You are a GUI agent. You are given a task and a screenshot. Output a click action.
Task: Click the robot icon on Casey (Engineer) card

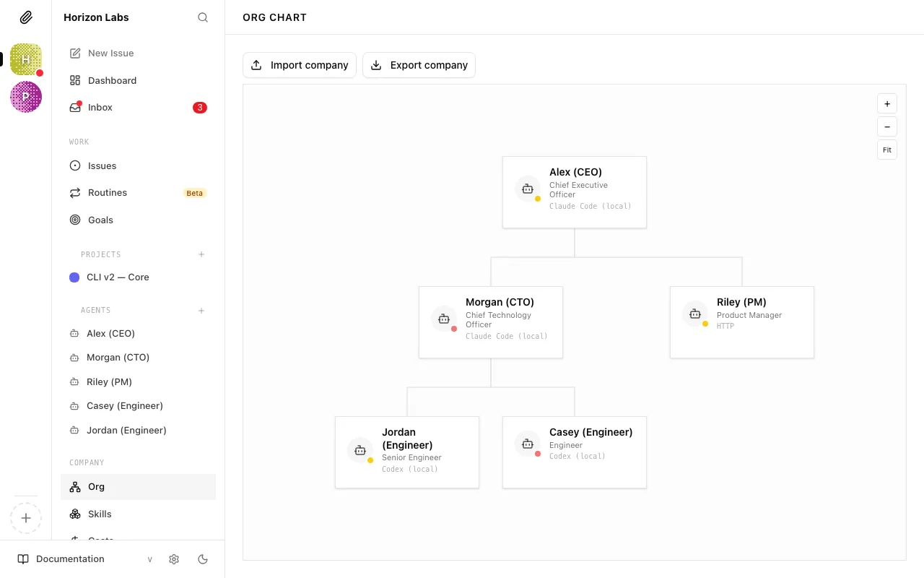pos(528,444)
